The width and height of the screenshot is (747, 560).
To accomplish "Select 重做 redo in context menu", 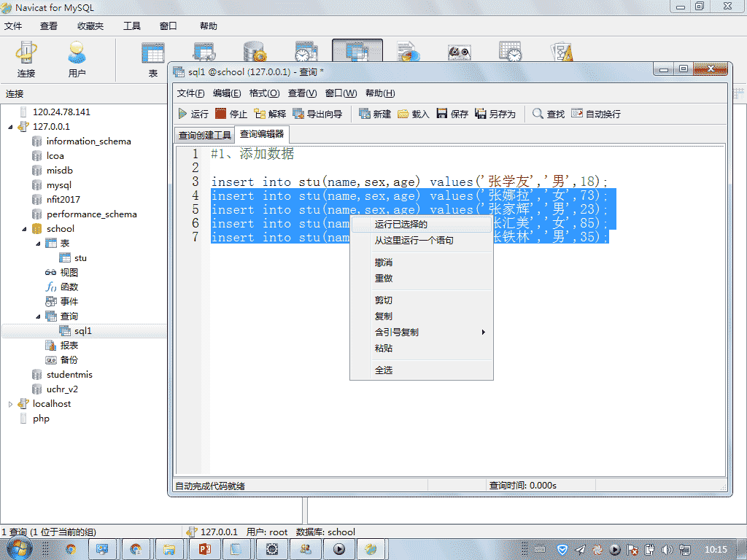I will (x=421, y=279).
